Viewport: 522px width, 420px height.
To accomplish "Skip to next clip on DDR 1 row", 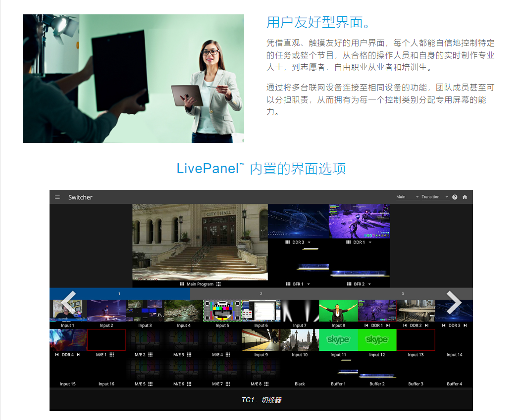I will point(388,325).
